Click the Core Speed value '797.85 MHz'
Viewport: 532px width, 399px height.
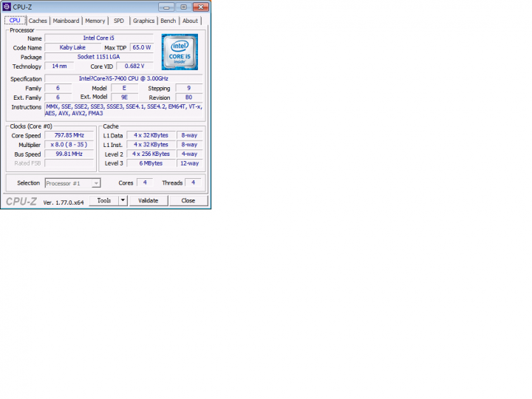69,135
